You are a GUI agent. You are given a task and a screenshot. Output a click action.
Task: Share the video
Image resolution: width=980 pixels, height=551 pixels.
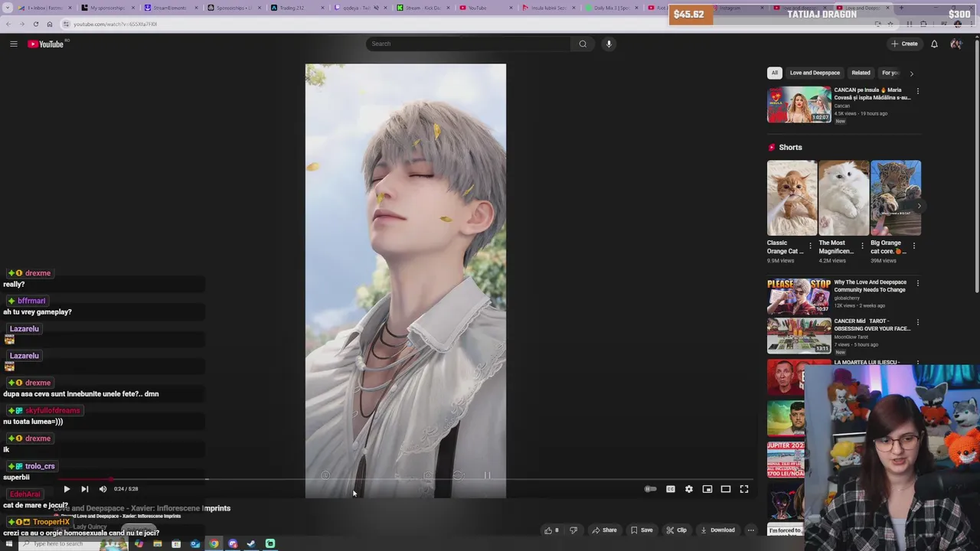pyautogui.click(x=603, y=530)
